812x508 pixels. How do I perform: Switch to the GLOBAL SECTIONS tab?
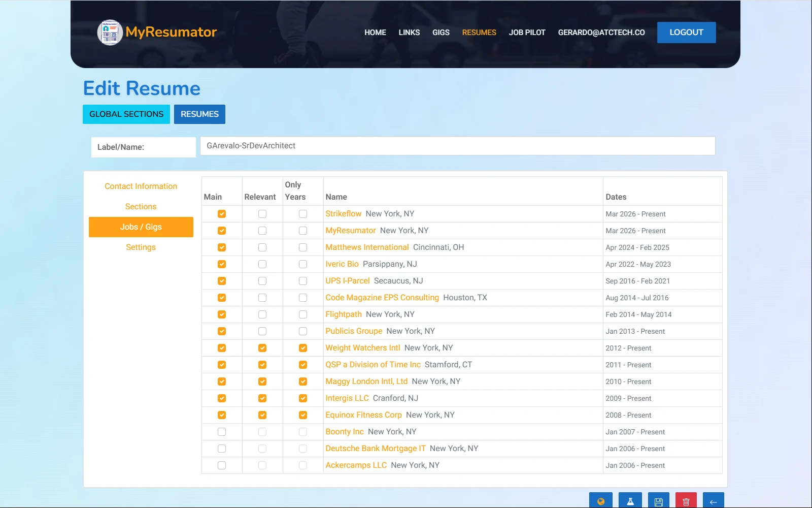pos(126,114)
